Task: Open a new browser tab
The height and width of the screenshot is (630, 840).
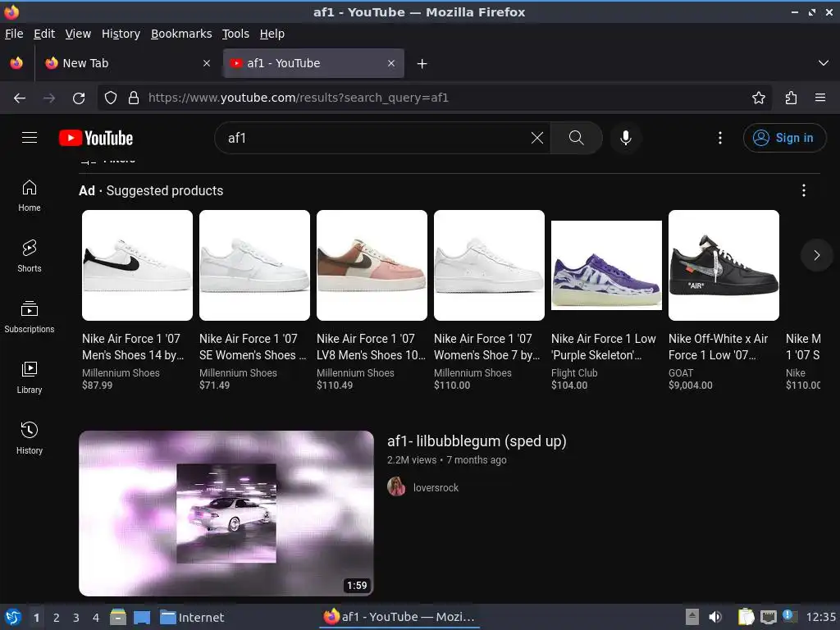Action: (x=422, y=64)
